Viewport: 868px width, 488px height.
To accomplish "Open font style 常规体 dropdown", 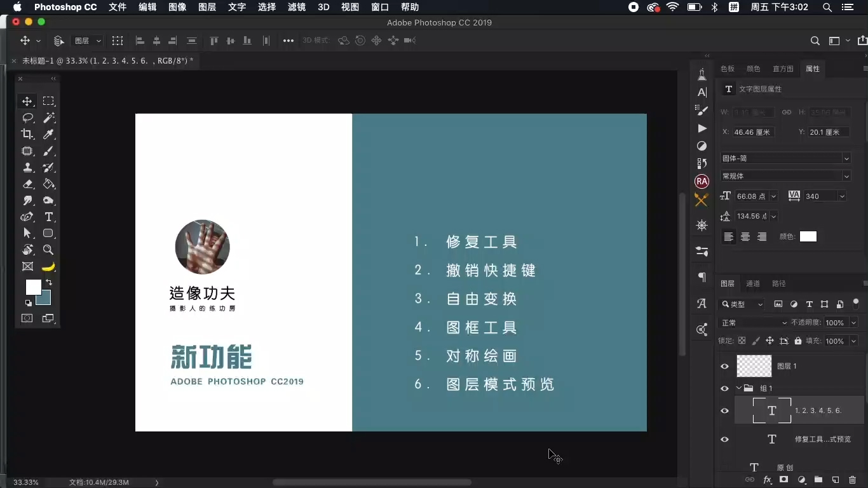I will (846, 176).
